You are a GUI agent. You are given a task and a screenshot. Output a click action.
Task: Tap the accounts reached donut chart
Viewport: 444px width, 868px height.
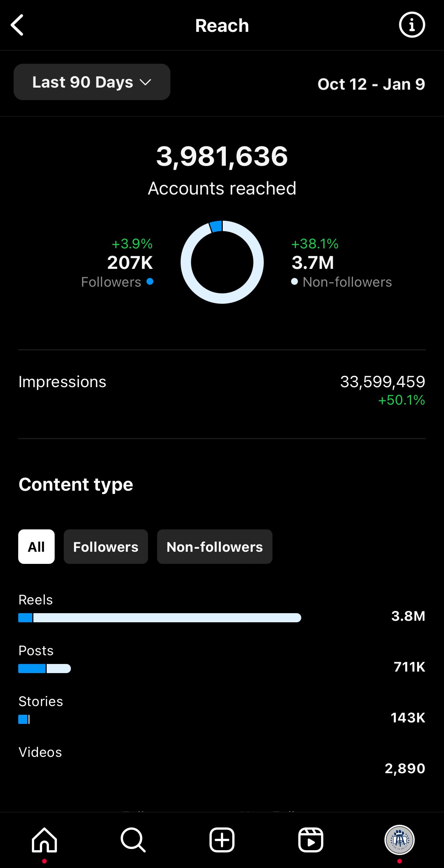222,262
